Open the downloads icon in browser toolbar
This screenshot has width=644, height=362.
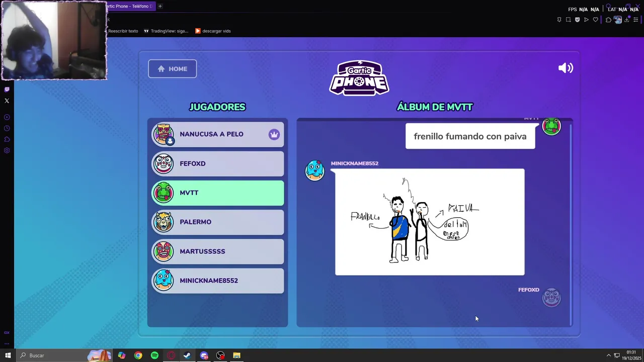(627, 20)
